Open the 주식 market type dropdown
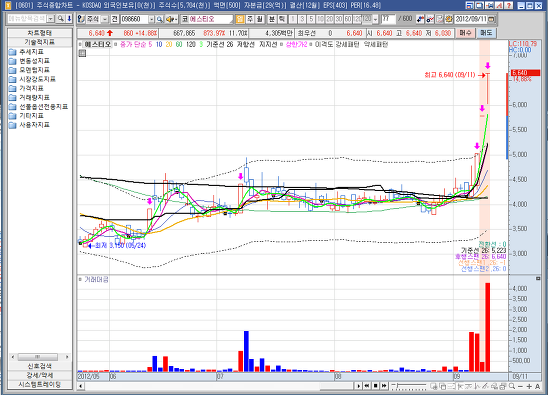548x395 pixels. pyautogui.click(x=104, y=19)
